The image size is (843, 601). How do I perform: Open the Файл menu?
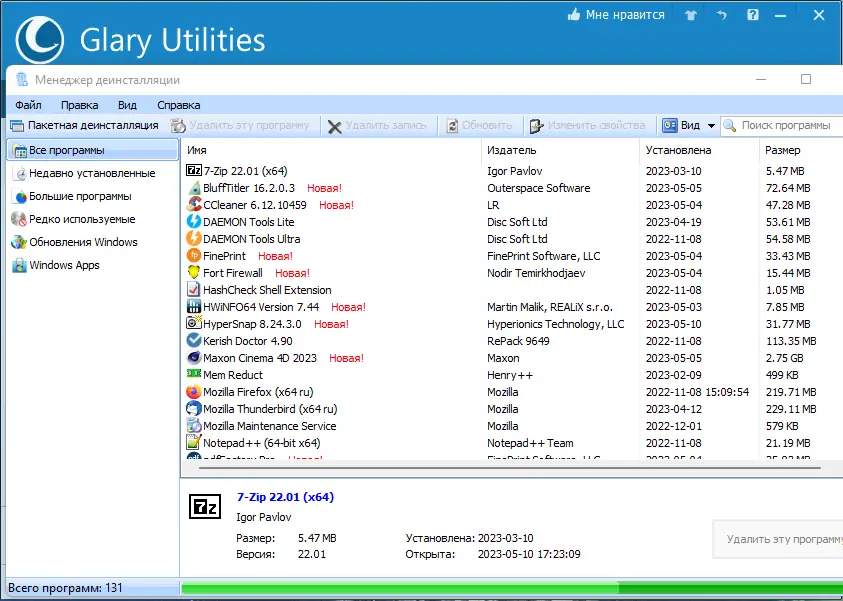(x=28, y=105)
